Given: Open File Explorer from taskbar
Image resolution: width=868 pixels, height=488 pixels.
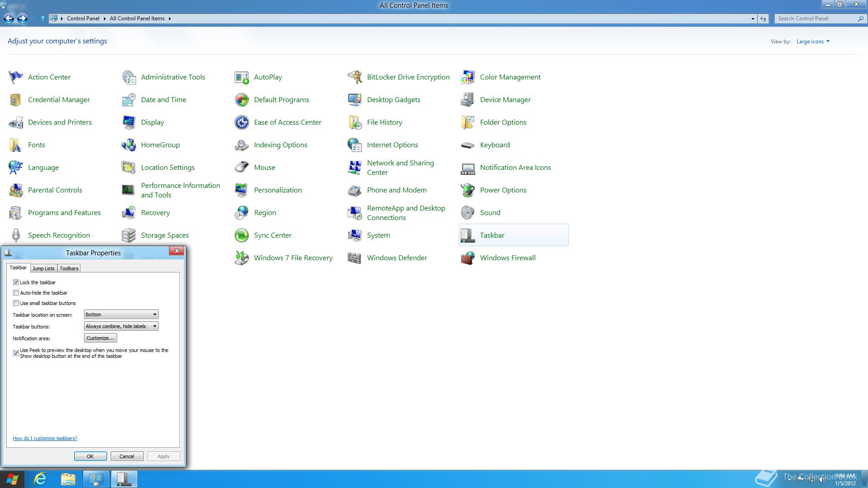Looking at the screenshot, I should tap(68, 479).
